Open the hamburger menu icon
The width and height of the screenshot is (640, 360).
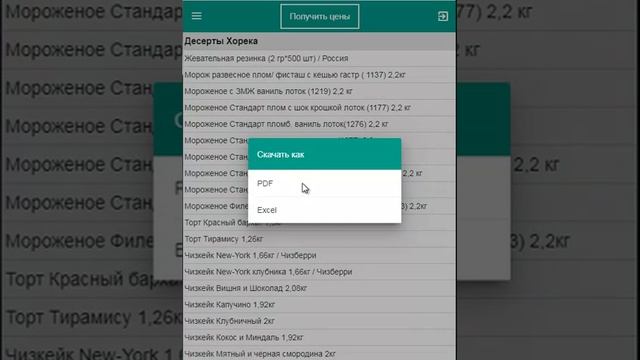(197, 16)
